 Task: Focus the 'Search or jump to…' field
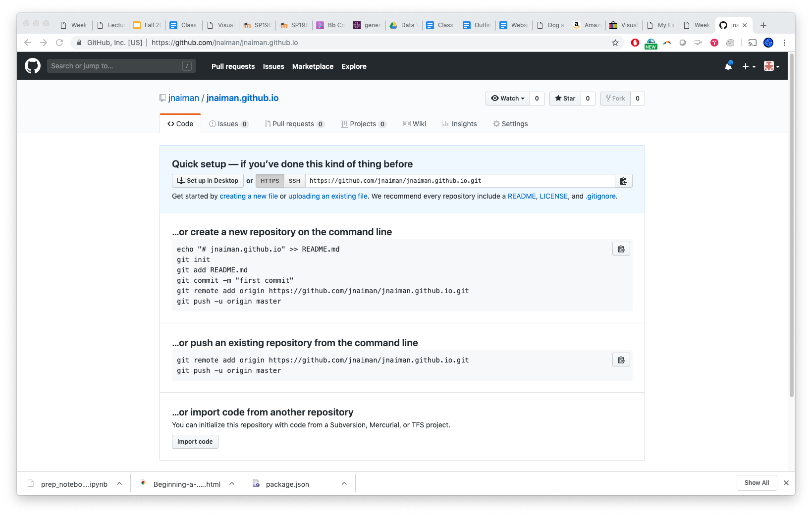[121, 66]
